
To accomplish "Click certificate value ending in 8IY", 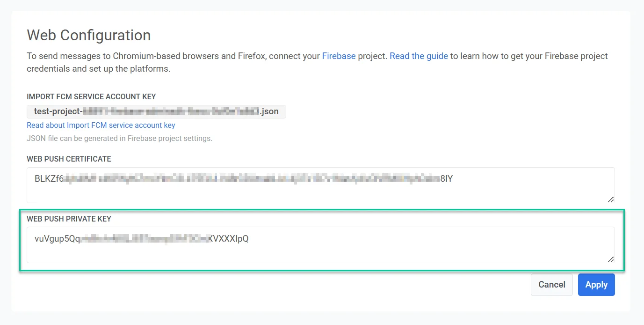I will point(446,178).
